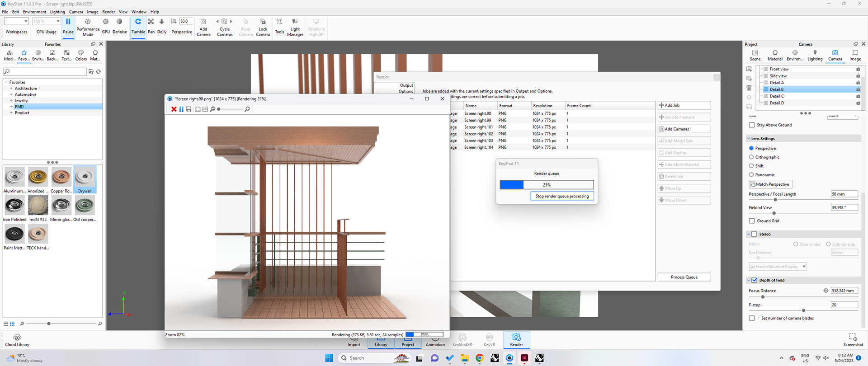Open the Render menu in menu bar
This screenshot has width=868, height=366.
pyautogui.click(x=108, y=12)
